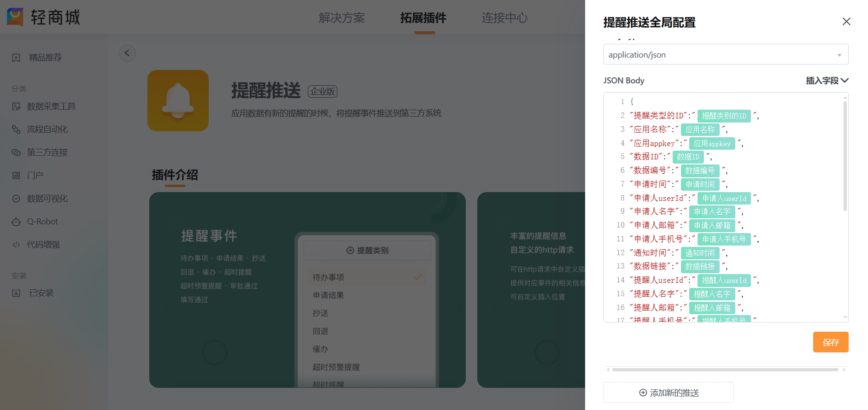Select 抄送 in the preview list

point(320,313)
